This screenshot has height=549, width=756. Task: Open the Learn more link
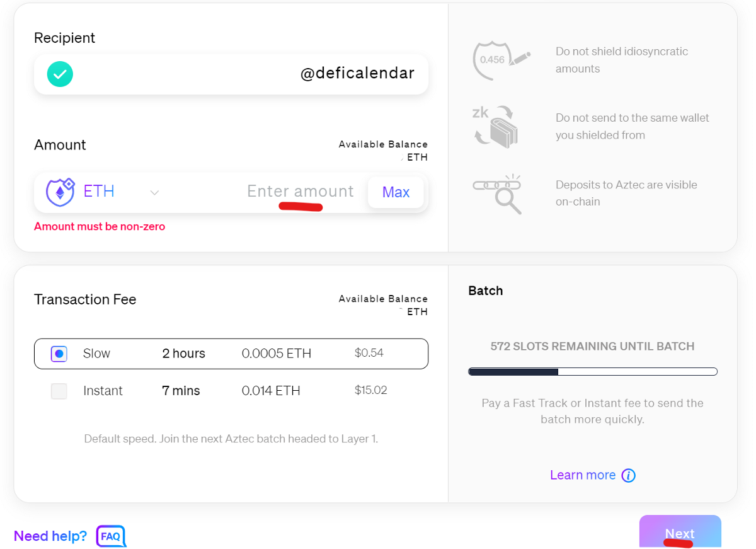pos(582,475)
